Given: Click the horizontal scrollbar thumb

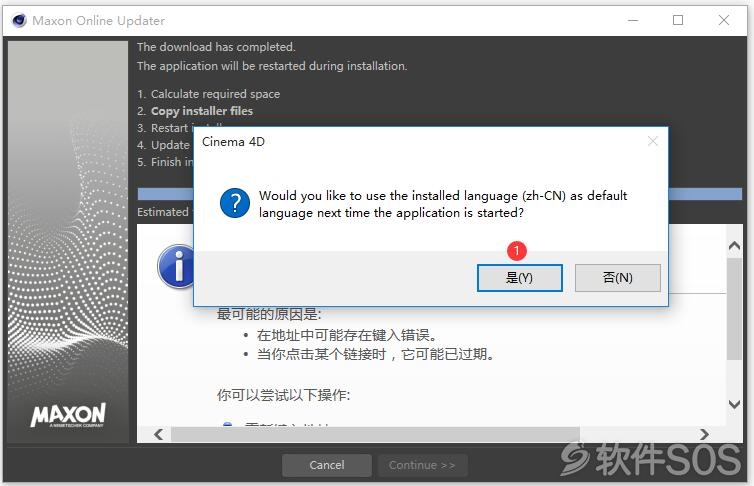Looking at the screenshot, I should (375, 435).
